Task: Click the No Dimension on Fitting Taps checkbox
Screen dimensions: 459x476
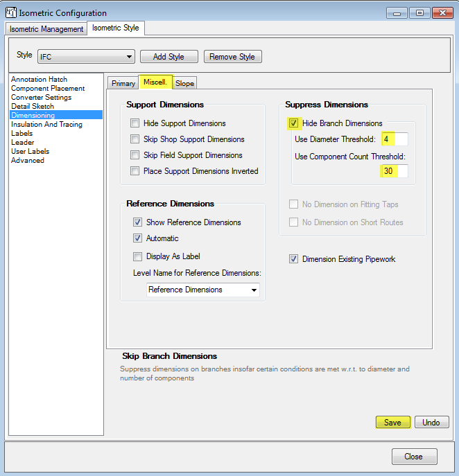Action: coord(293,204)
